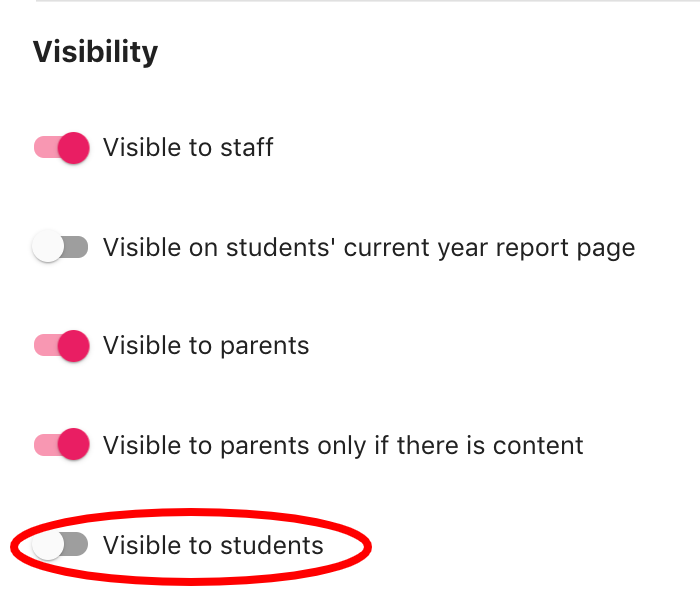Click the pink knob of the Visible to staff switch
Viewport: 700px width, 596px height.
74,148
